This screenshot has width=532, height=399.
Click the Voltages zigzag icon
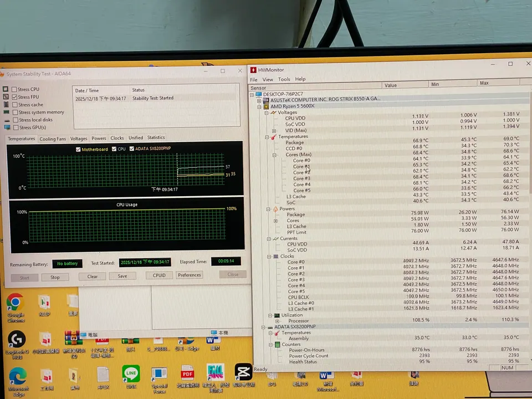(273, 112)
